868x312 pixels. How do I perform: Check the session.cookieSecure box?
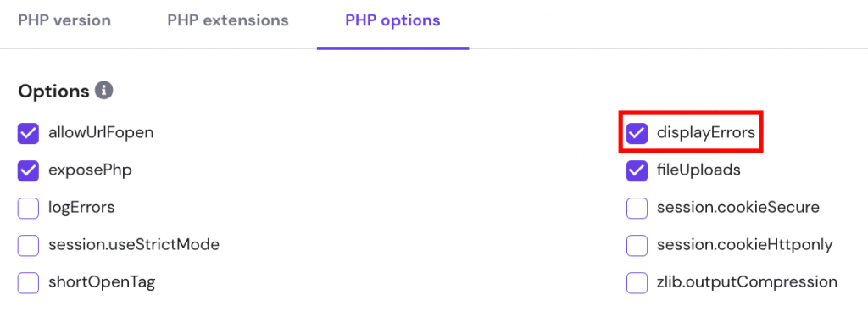[x=637, y=209]
